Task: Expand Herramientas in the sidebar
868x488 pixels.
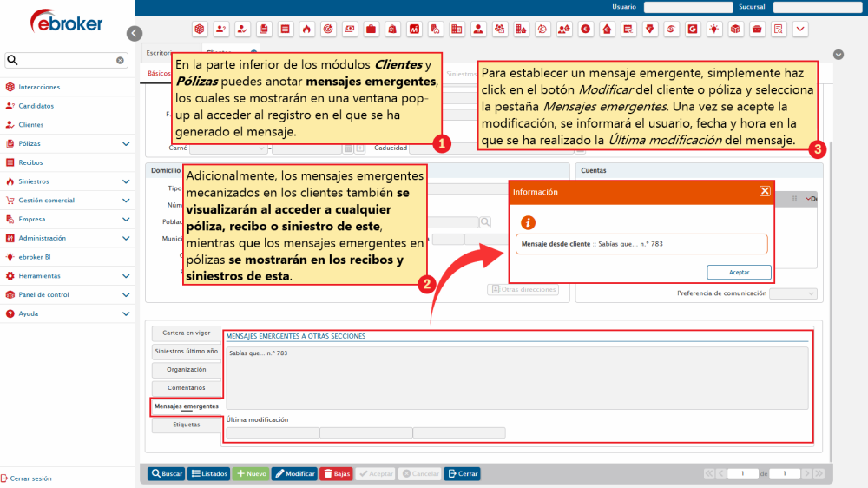Action: pos(126,275)
